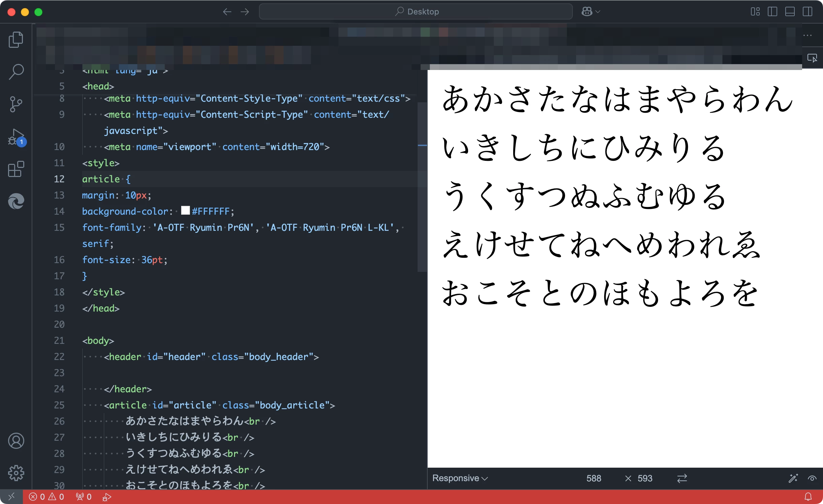Rotate viewport dimensions with swap arrows
The image size is (823, 504).
(682, 478)
